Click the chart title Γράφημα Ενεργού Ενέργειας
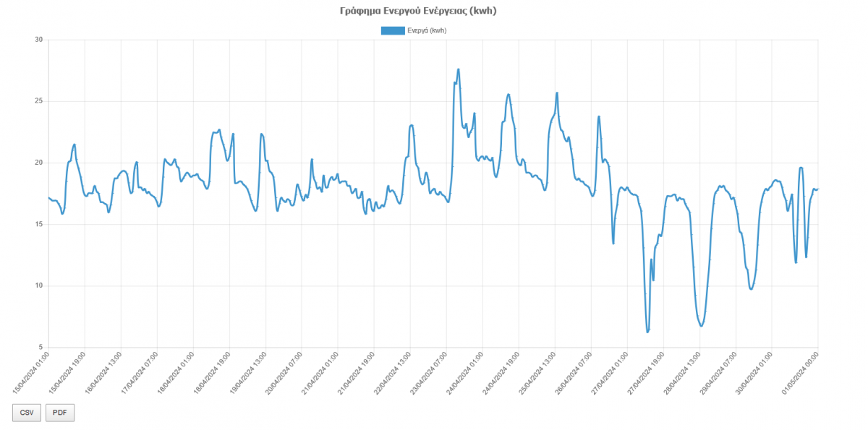This screenshot has height=430, width=868. pyautogui.click(x=418, y=11)
